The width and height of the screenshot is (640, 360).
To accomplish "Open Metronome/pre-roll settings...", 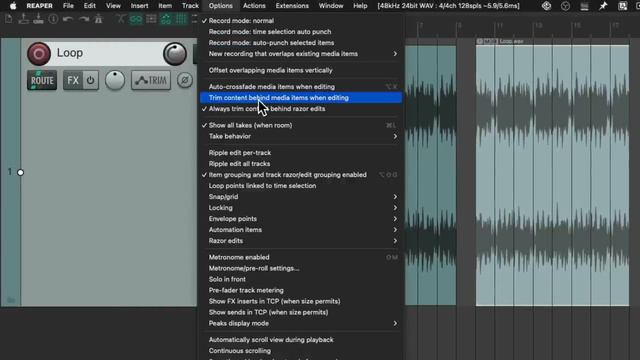I will [301, 268].
